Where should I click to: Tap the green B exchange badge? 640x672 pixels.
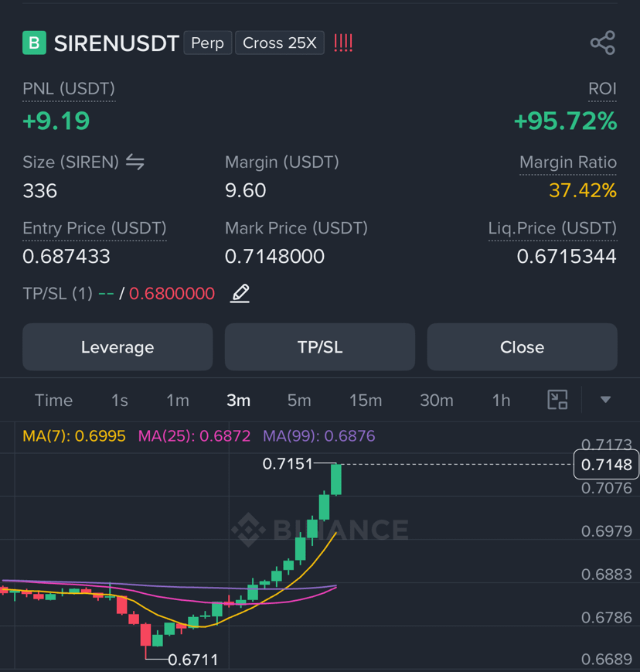[34, 43]
